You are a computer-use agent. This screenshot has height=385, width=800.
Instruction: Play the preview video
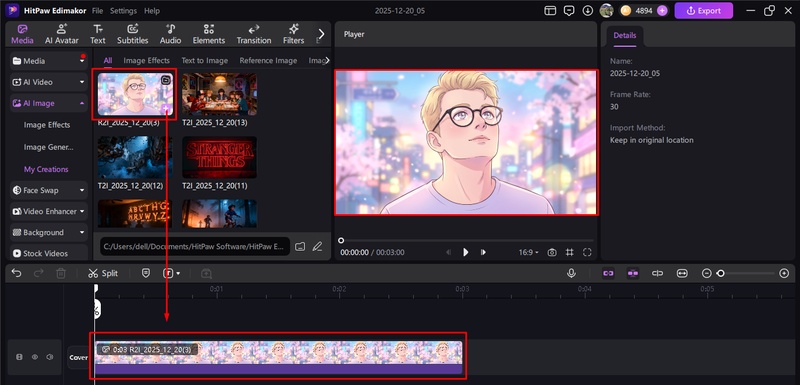(465, 252)
